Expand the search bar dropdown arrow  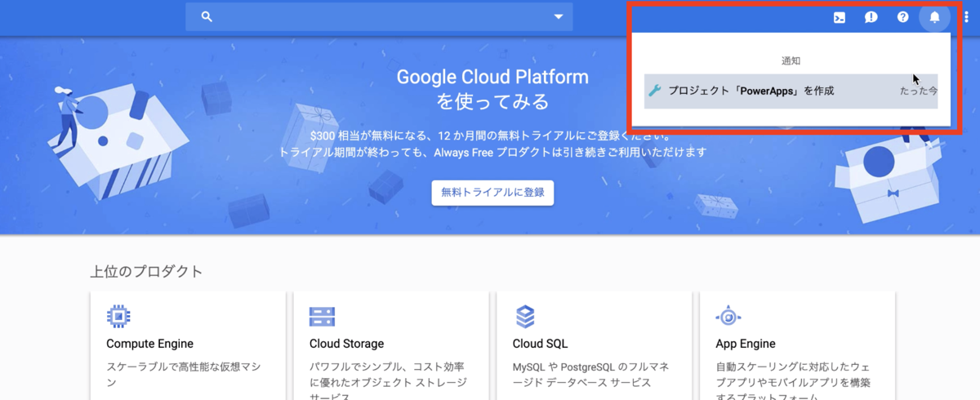click(x=559, y=16)
